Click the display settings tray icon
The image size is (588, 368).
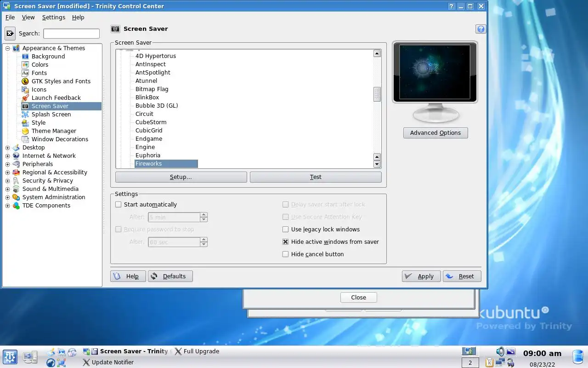[x=511, y=352]
